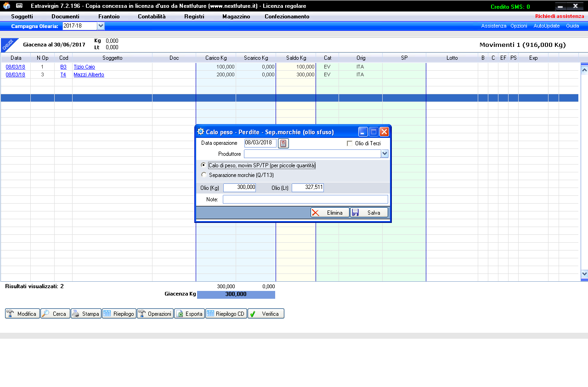Check the Olio di Terzi checkbox

(350, 143)
